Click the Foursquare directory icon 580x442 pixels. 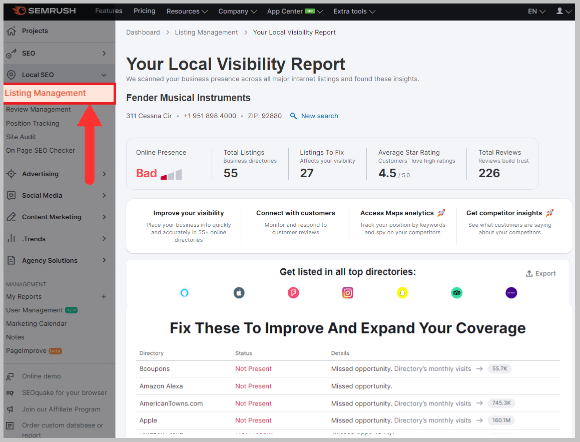[293, 293]
